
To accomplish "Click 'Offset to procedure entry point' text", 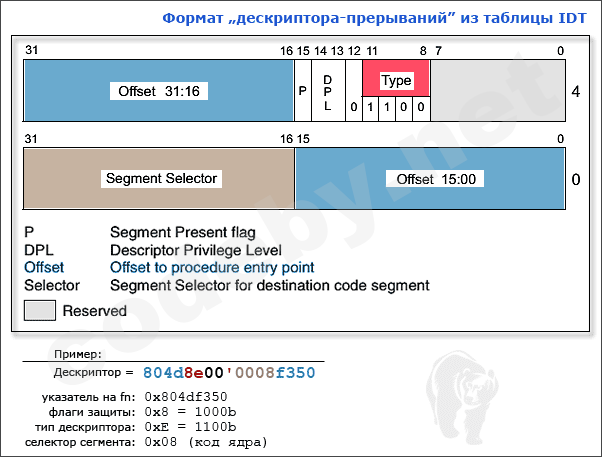I will click(x=212, y=267).
